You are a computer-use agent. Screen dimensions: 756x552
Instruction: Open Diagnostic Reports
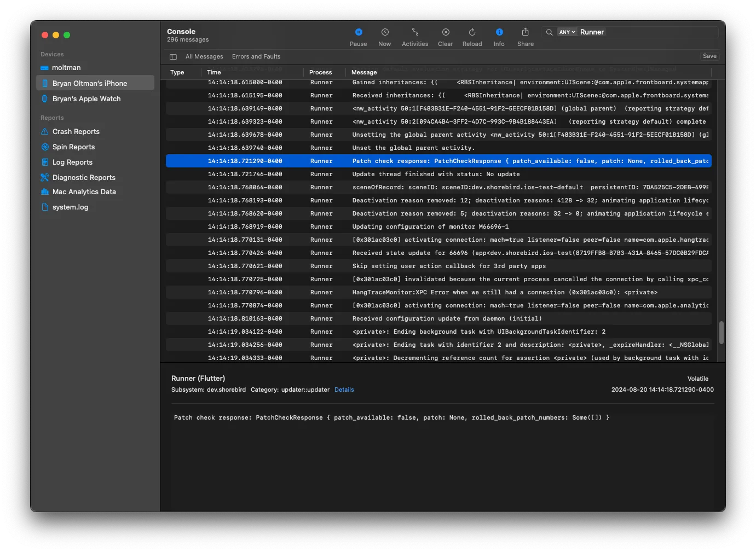[x=95, y=177]
